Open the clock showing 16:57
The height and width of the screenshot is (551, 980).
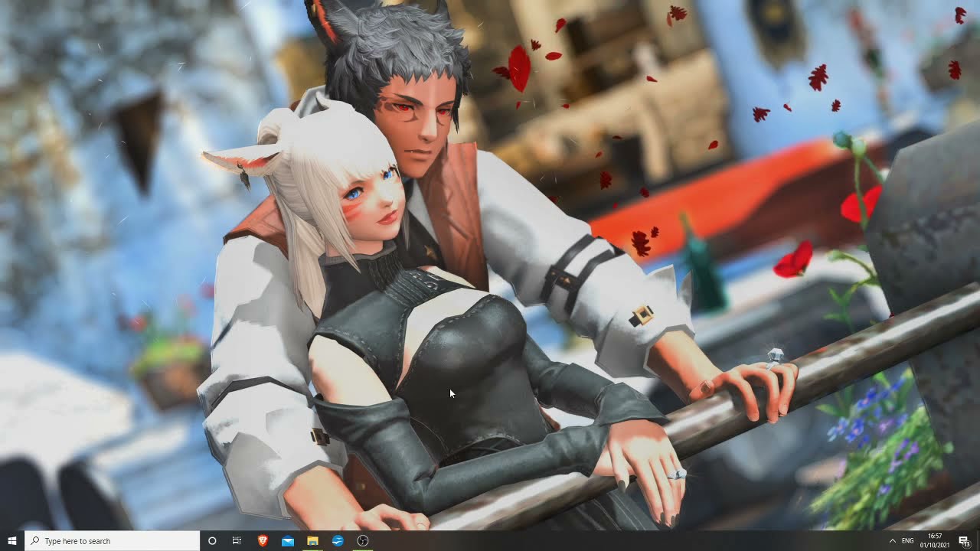935,541
